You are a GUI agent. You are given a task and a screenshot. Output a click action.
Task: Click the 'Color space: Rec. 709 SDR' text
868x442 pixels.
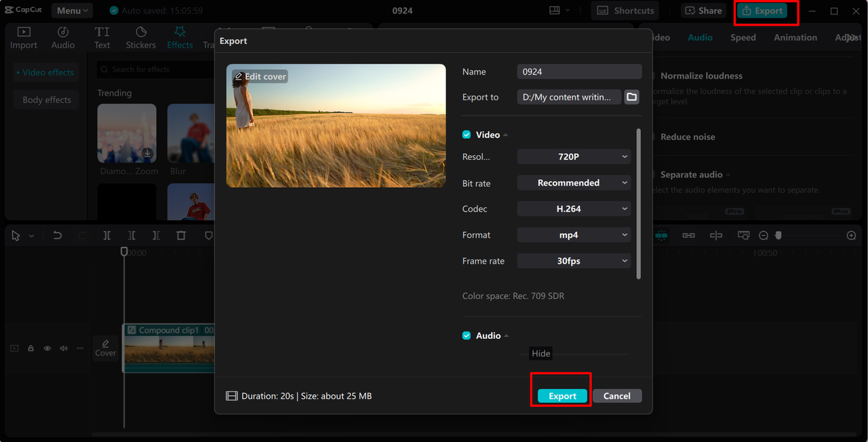(x=513, y=296)
